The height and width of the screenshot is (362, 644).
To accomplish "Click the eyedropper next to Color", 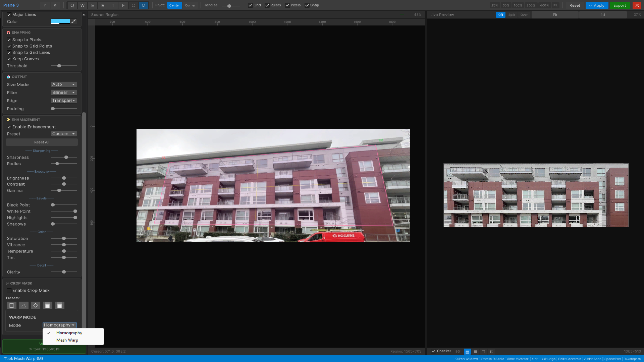I will [x=74, y=21].
